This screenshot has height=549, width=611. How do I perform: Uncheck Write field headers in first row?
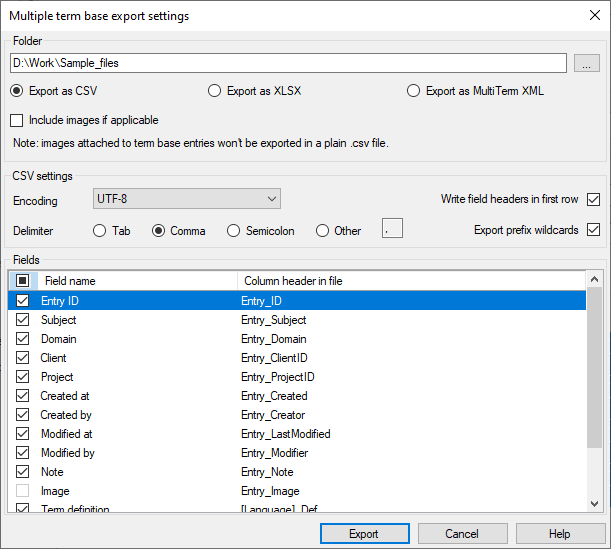pos(594,199)
